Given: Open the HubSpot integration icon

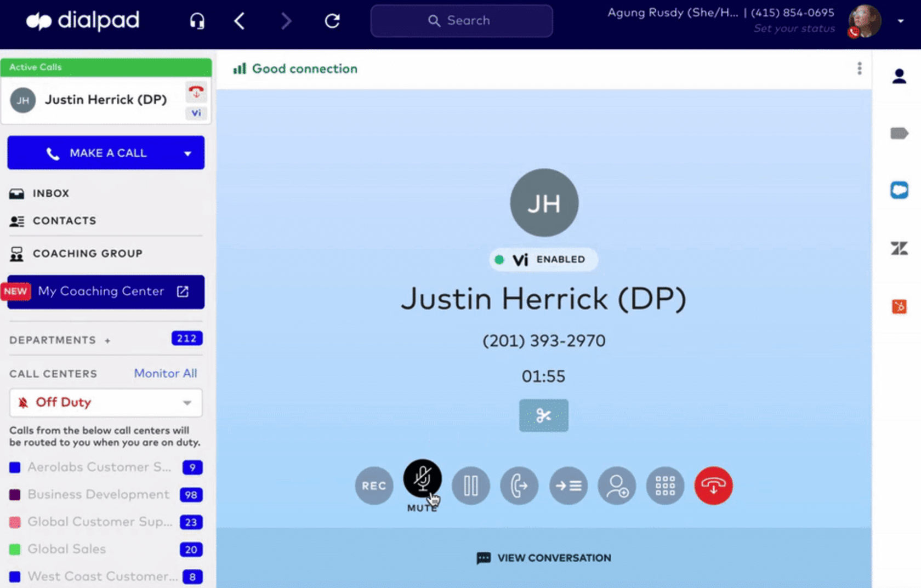Looking at the screenshot, I should pyautogui.click(x=899, y=306).
